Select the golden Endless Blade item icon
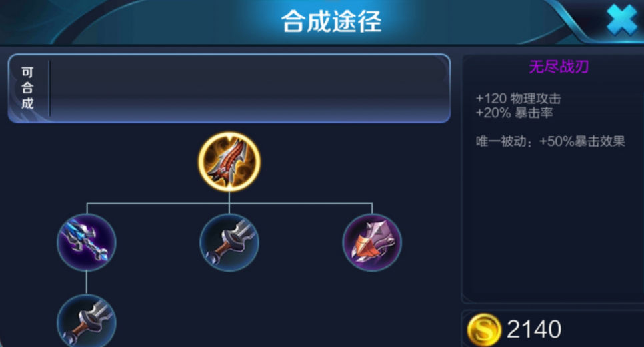This screenshot has width=644, height=347. 229,162
